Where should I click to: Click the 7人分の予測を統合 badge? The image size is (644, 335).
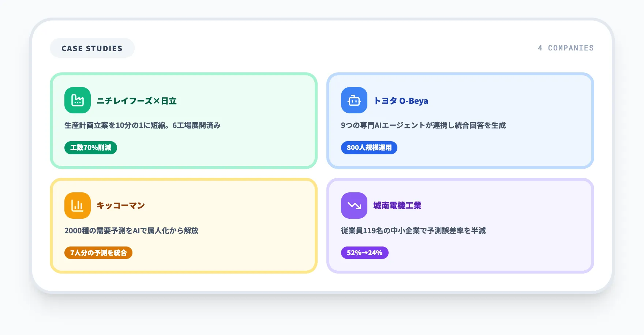coord(98,252)
